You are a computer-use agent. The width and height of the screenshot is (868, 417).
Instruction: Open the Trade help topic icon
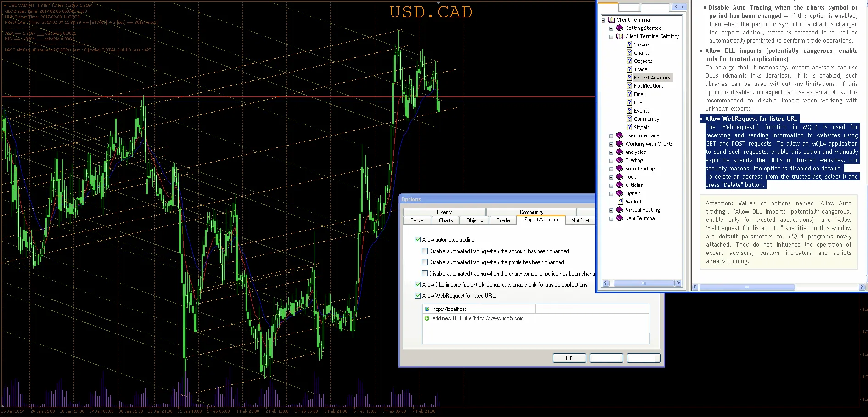click(629, 69)
